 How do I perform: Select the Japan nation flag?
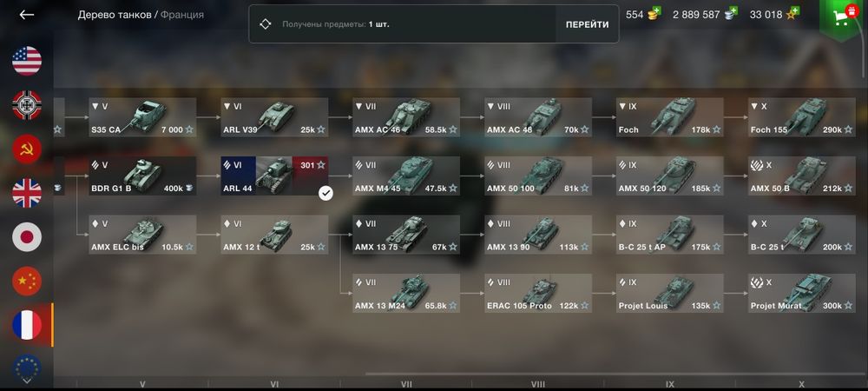pyautogui.click(x=27, y=237)
